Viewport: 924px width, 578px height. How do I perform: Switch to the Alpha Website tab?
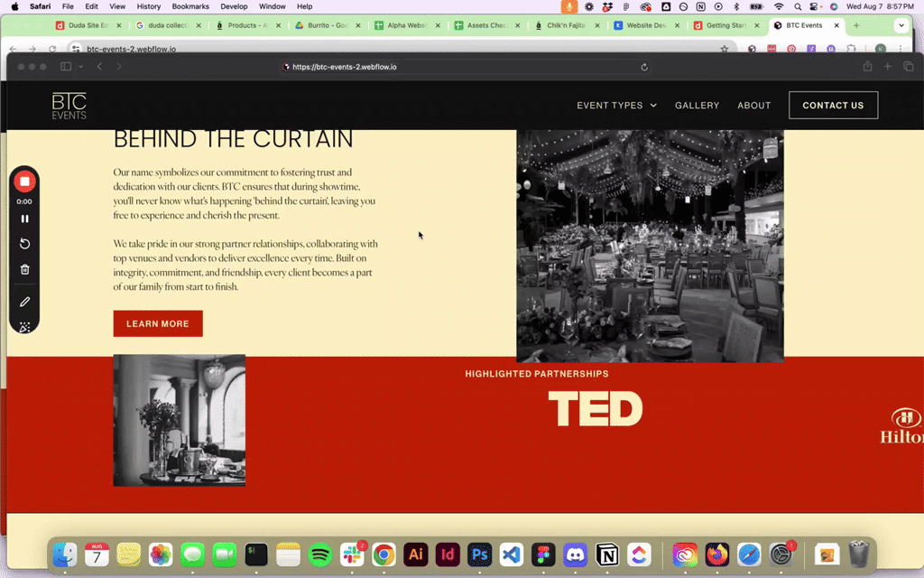tap(401, 25)
